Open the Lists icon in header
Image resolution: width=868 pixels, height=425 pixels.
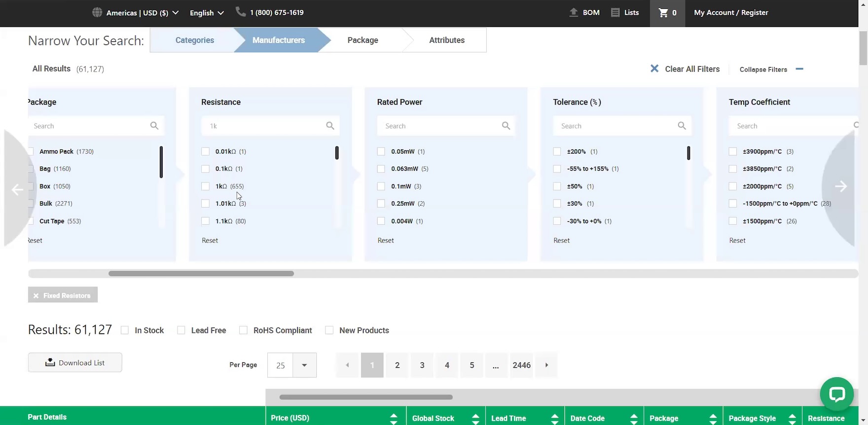click(x=615, y=13)
